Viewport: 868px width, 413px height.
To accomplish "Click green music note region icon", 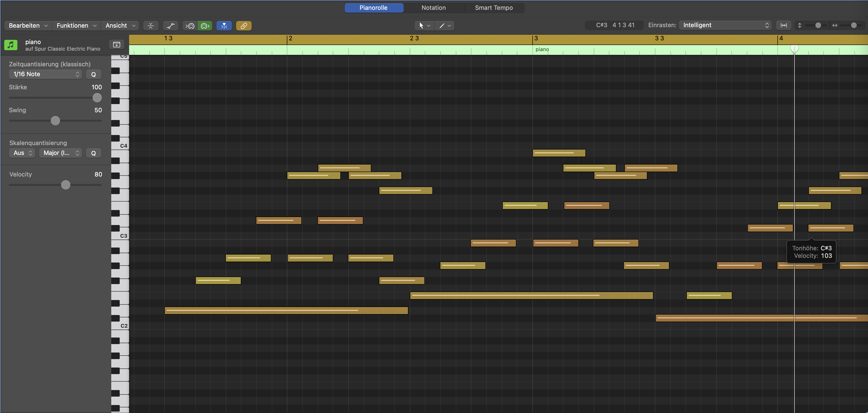I will [11, 45].
